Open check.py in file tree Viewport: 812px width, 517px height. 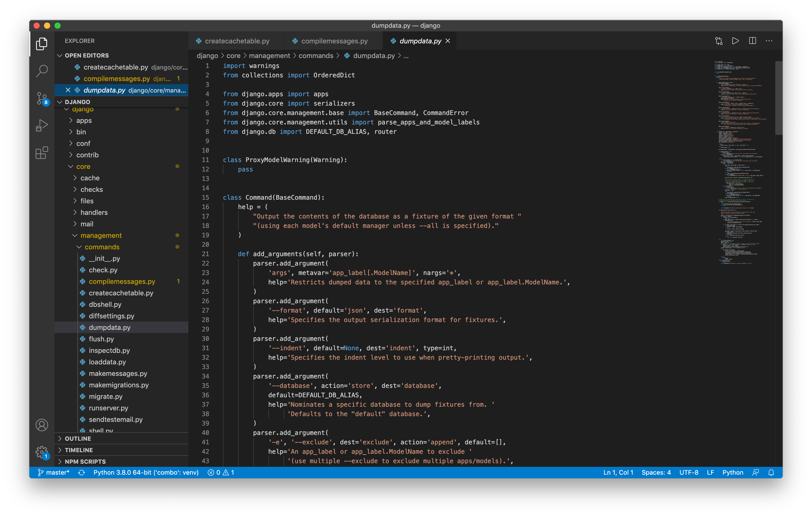click(x=121, y=270)
